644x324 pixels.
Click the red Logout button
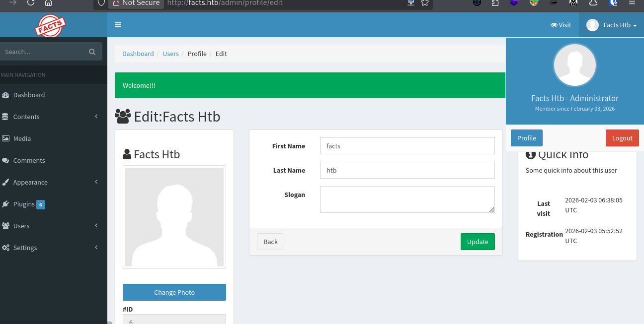pos(622,138)
